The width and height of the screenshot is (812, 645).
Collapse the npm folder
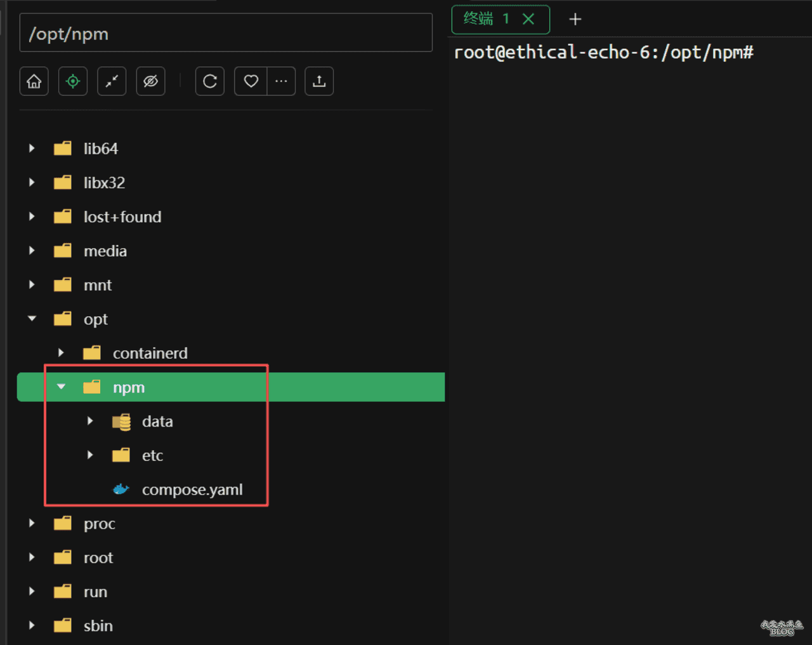coord(61,387)
